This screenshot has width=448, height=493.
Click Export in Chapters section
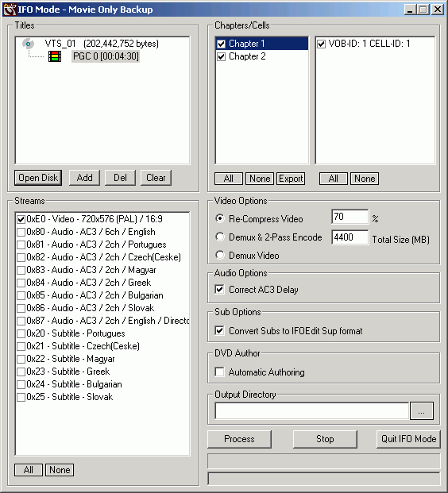tap(291, 179)
